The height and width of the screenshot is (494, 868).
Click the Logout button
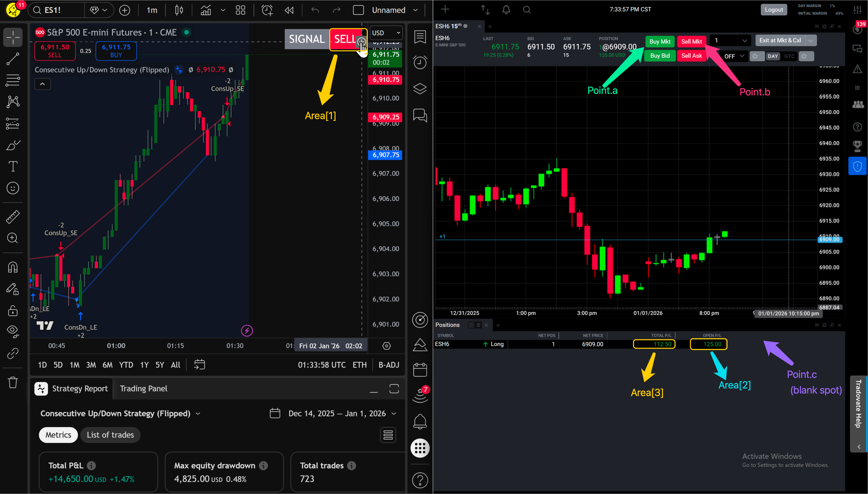pyautogui.click(x=774, y=9)
